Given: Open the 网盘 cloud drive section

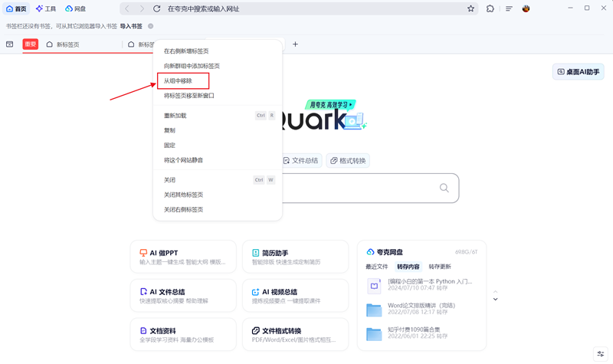Looking at the screenshot, I should (x=75, y=8).
